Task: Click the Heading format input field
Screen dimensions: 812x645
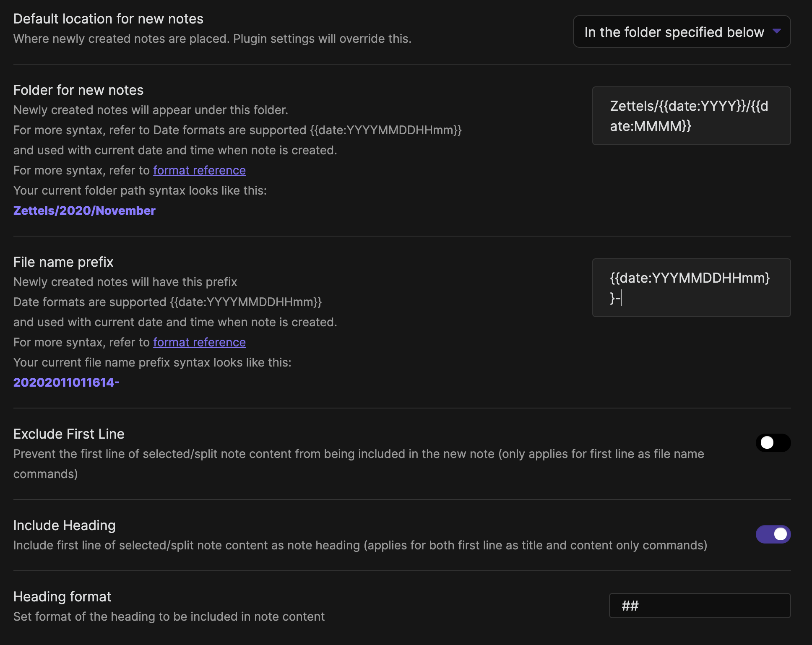Action: click(699, 606)
